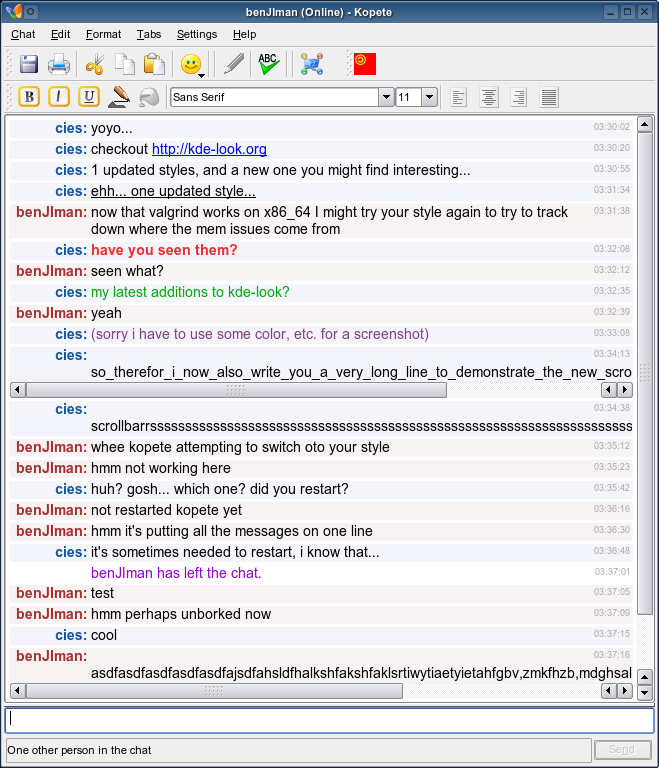
Task: Click the Kopete window menu icon in titlebar
Action: point(13,11)
